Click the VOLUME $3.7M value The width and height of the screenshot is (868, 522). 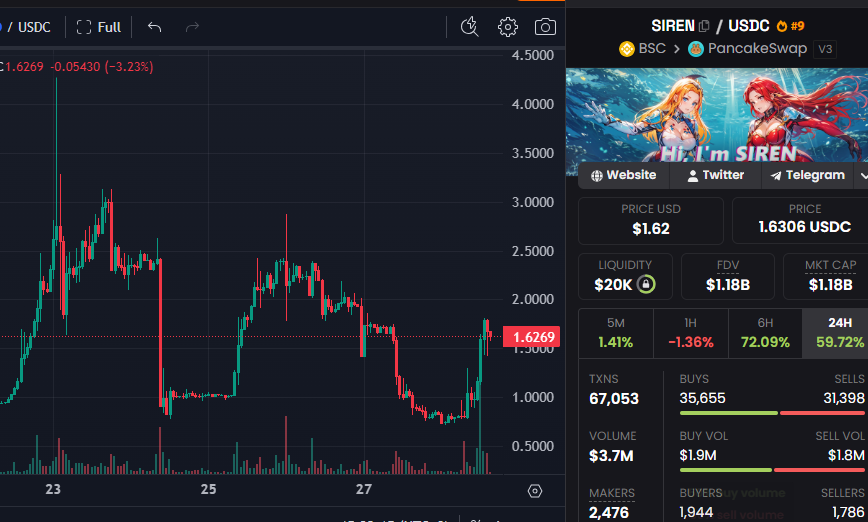click(611, 456)
